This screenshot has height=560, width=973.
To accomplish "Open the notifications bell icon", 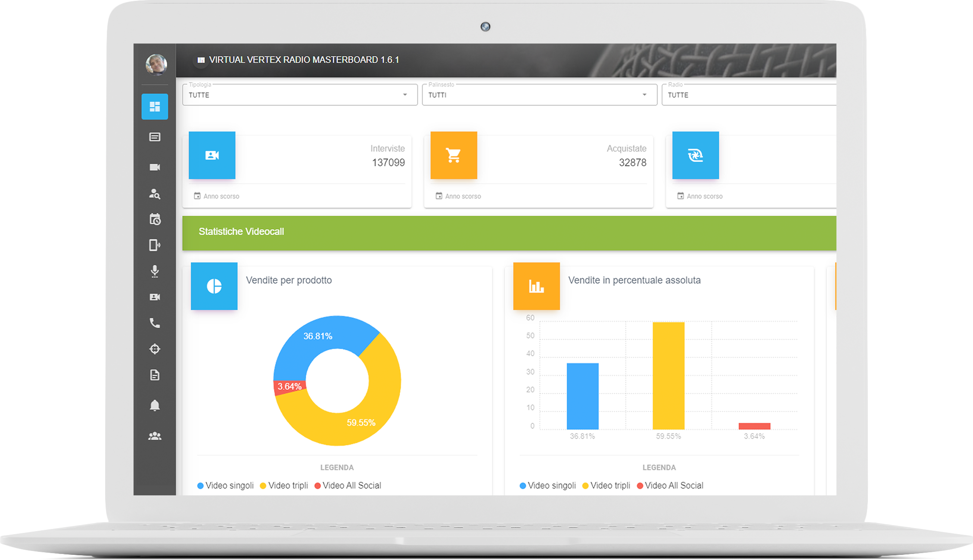I will (x=155, y=405).
